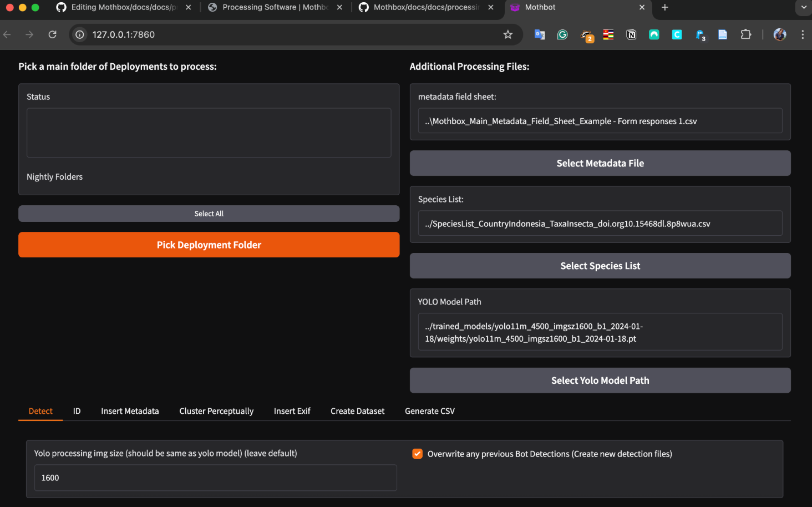The image size is (812, 507).
Task: Click the Nightly Folders label
Action: click(54, 177)
